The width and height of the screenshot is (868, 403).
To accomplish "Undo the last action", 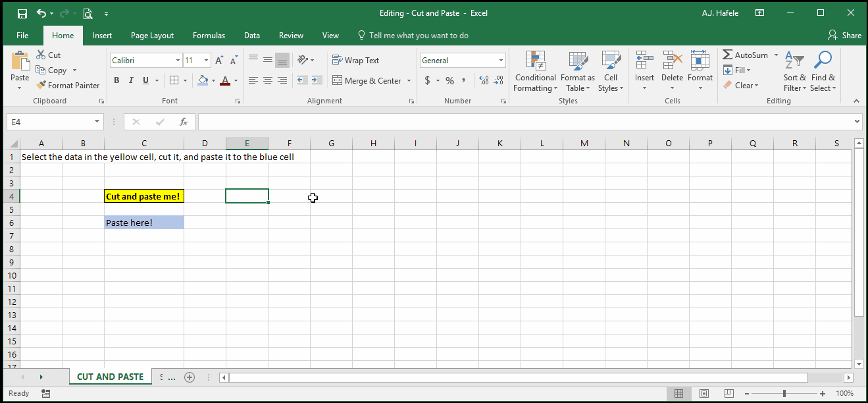I will 42,13.
